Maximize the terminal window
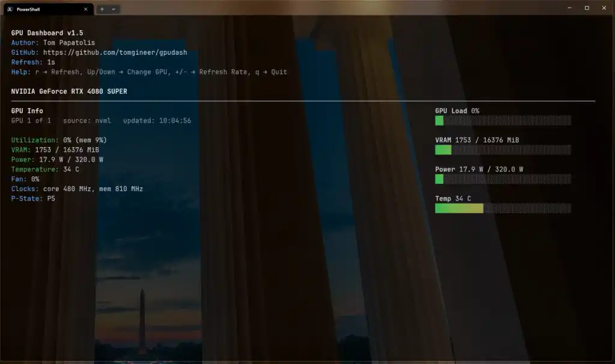This screenshot has height=364, width=615. point(587,8)
